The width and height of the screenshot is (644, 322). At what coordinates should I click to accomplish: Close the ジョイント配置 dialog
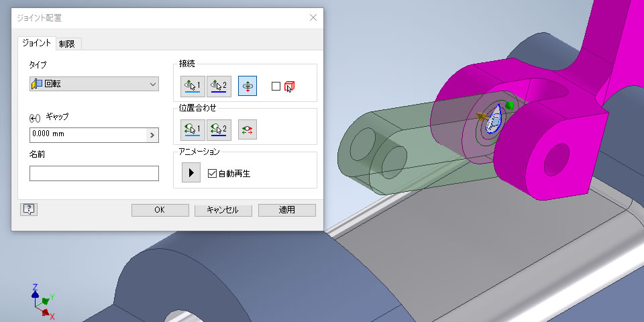point(313,17)
